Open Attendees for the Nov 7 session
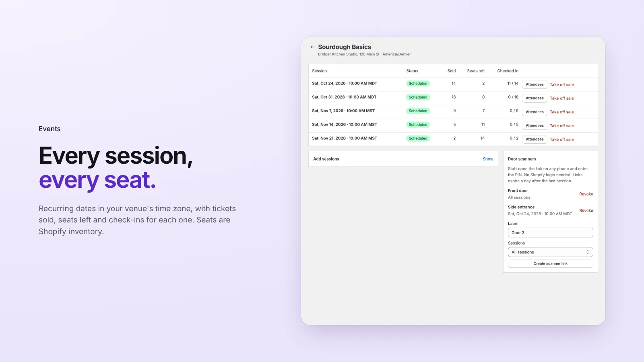Screen dimensions: 644x362 (x=535, y=112)
